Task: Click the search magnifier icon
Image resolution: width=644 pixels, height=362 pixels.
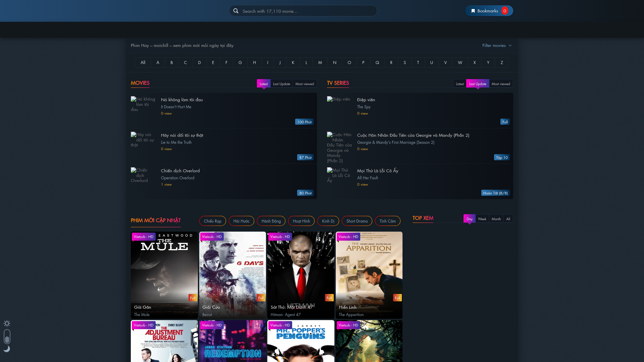Action: click(x=236, y=11)
